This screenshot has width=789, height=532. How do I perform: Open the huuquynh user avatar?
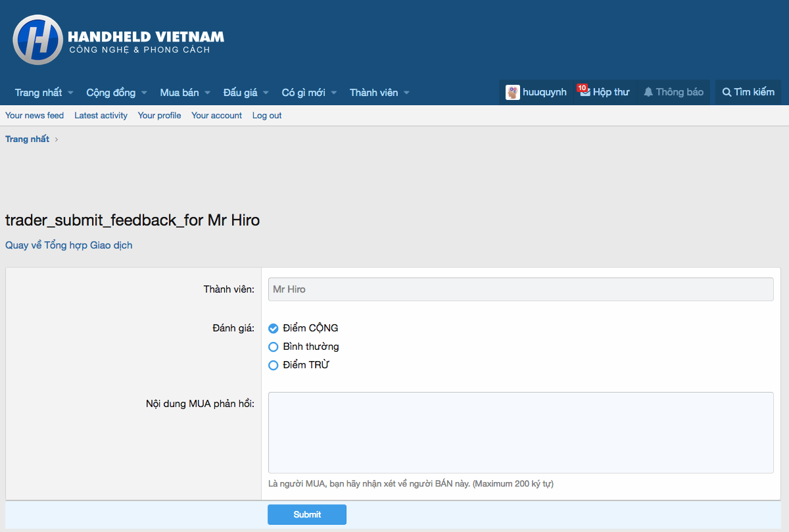[513, 93]
